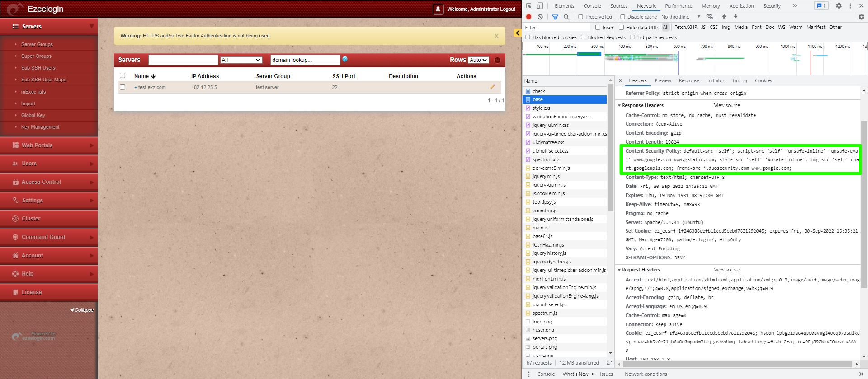The height and width of the screenshot is (379, 868).
Task: Open the DevTools three-dot menu
Action: (850, 6)
